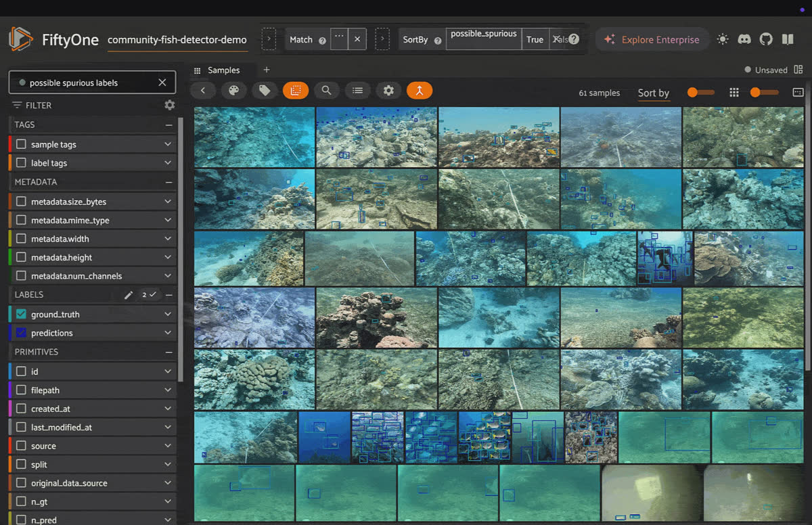Open the grid spacing icon

(x=734, y=93)
